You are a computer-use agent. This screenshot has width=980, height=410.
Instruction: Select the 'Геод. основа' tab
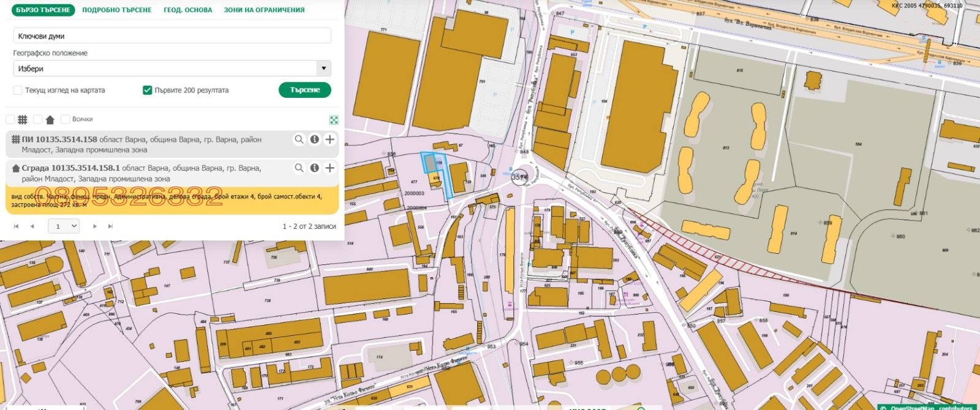point(187,10)
